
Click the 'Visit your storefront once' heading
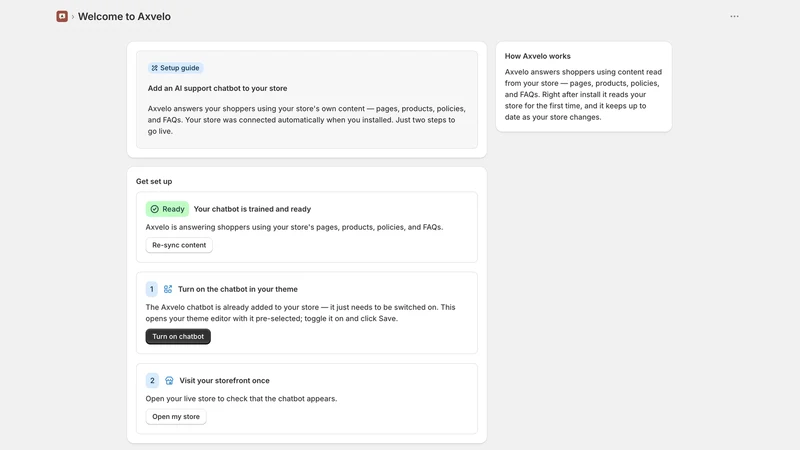[224, 381]
